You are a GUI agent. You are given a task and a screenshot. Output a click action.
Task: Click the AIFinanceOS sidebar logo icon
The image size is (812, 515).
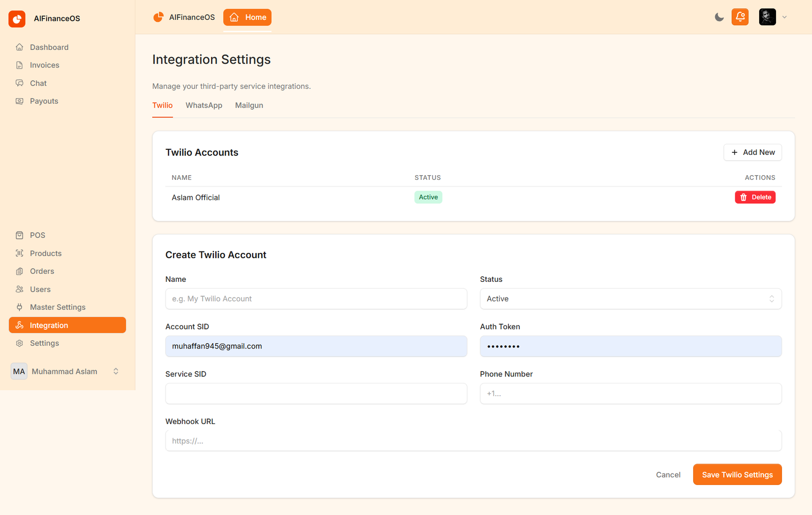point(17,19)
